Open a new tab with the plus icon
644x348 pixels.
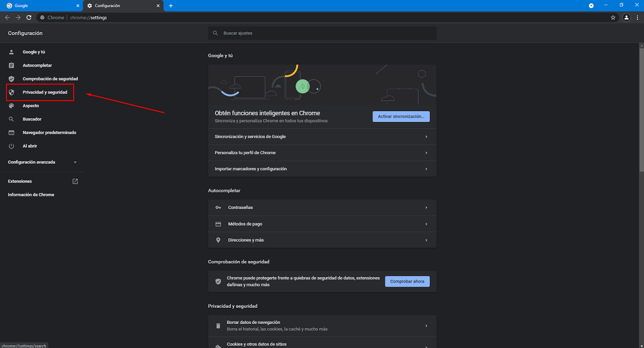[x=171, y=6]
